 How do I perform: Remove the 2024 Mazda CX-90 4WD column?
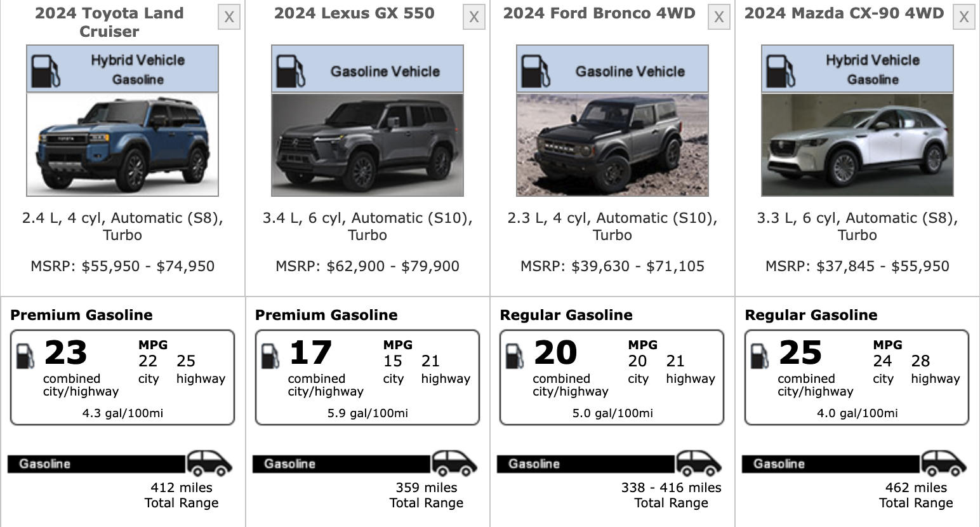964,17
